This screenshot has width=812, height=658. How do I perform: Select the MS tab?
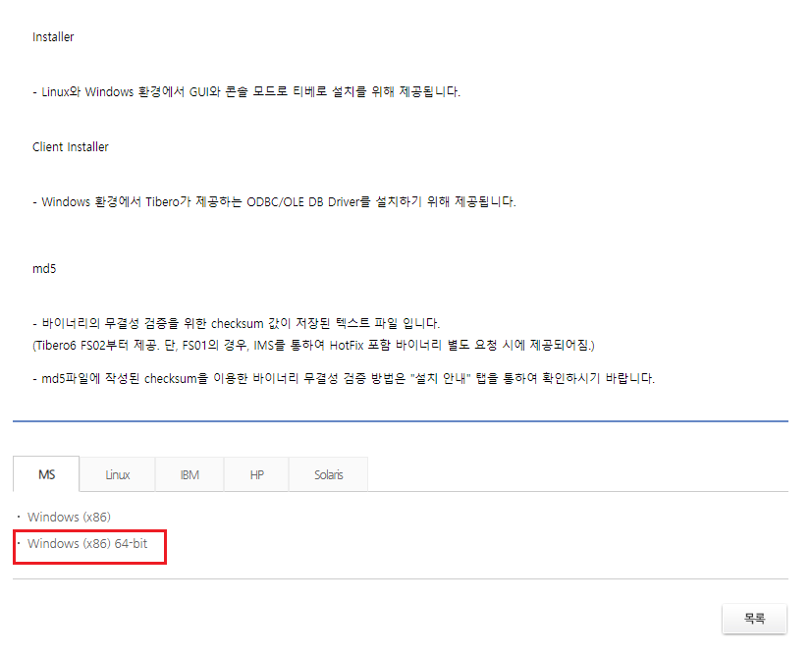coord(46,474)
